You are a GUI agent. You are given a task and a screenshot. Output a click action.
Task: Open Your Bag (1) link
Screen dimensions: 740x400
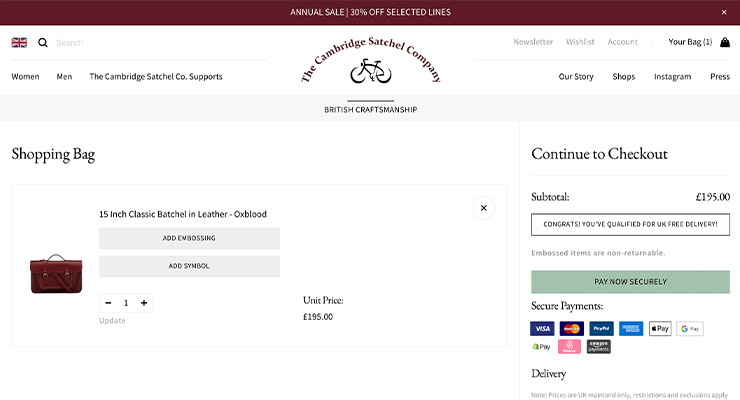(690, 42)
